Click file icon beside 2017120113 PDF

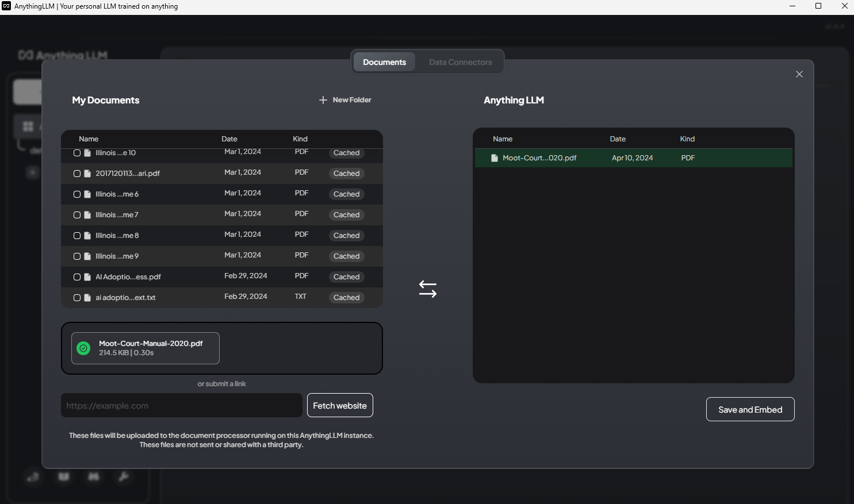[87, 174]
